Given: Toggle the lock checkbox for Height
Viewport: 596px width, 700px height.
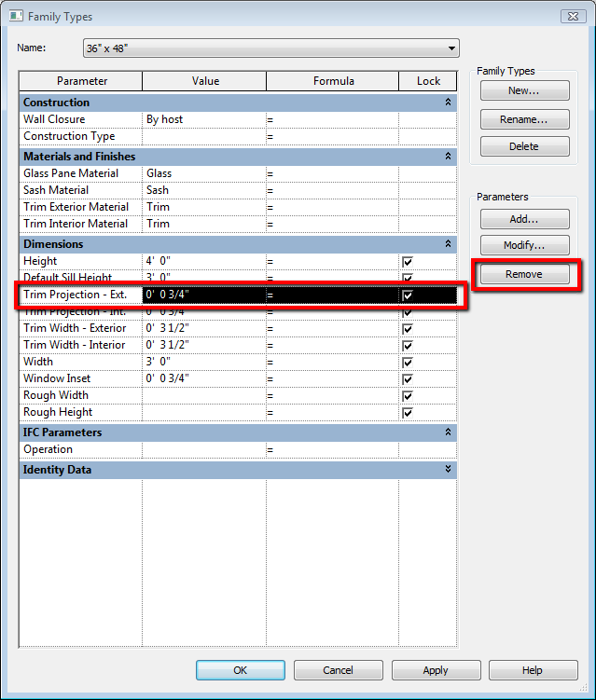Looking at the screenshot, I should click(408, 262).
